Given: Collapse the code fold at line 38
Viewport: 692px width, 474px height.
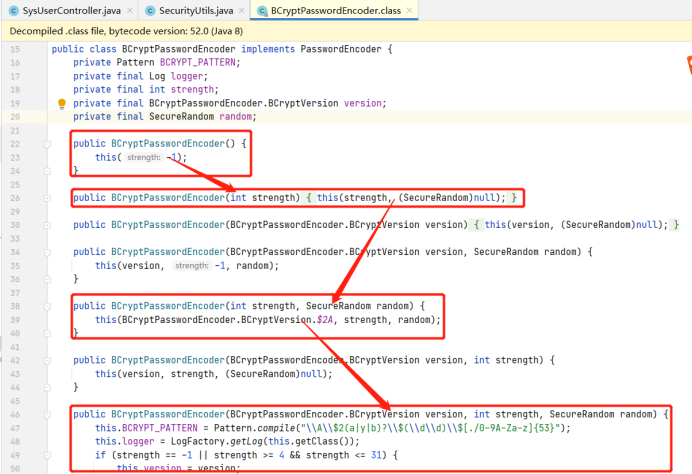Looking at the screenshot, I should pyautogui.click(x=47, y=307).
